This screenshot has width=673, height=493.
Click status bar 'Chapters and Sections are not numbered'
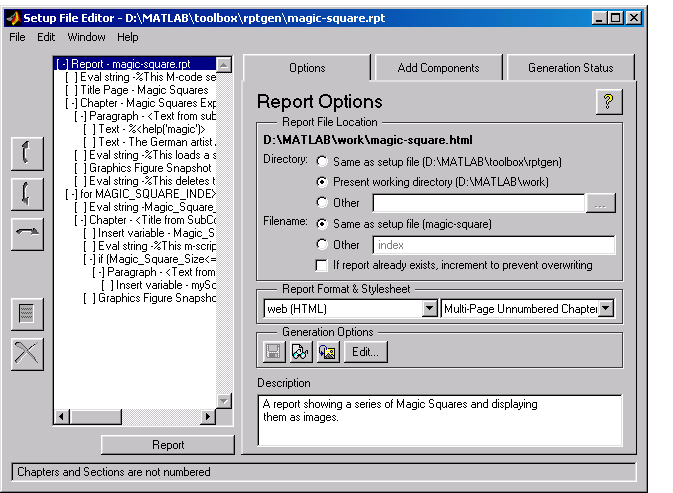point(114,472)
